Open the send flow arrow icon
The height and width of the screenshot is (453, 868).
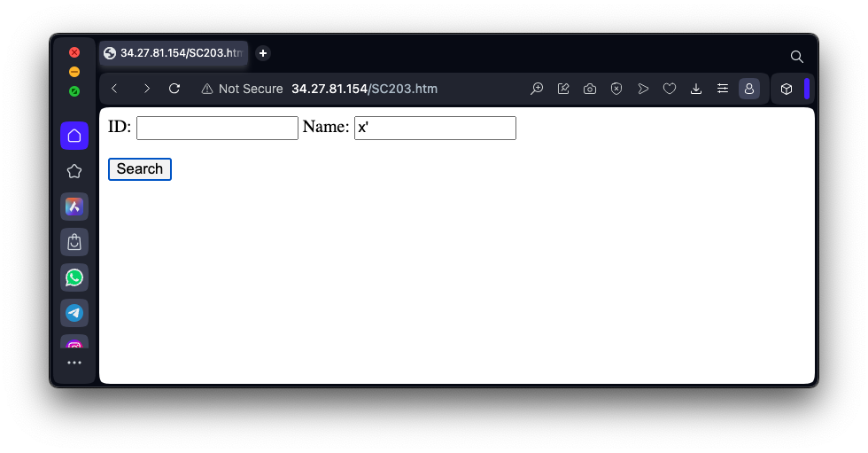[643, 89]
